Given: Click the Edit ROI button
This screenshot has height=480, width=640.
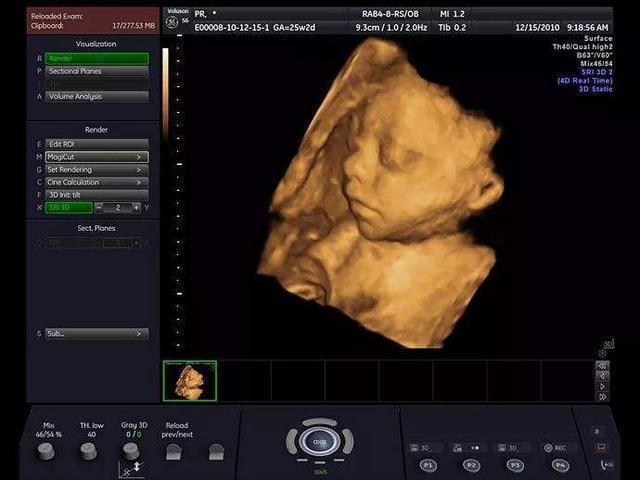Looking at the screenshot, I should click(x=96, y=144).
